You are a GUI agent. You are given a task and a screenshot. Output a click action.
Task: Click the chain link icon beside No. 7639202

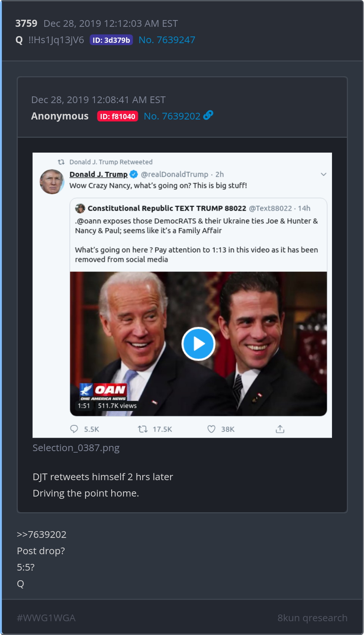tap(208, 115)
